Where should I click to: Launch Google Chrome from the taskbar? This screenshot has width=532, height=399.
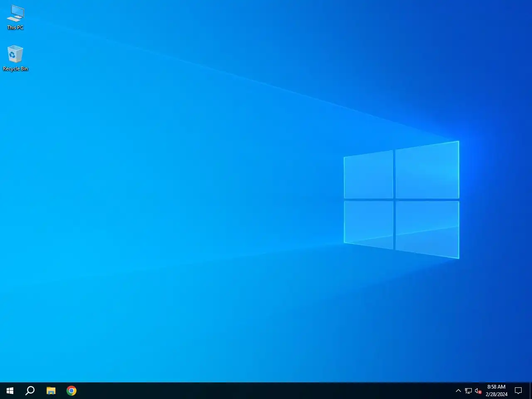[x=71, y=391]
